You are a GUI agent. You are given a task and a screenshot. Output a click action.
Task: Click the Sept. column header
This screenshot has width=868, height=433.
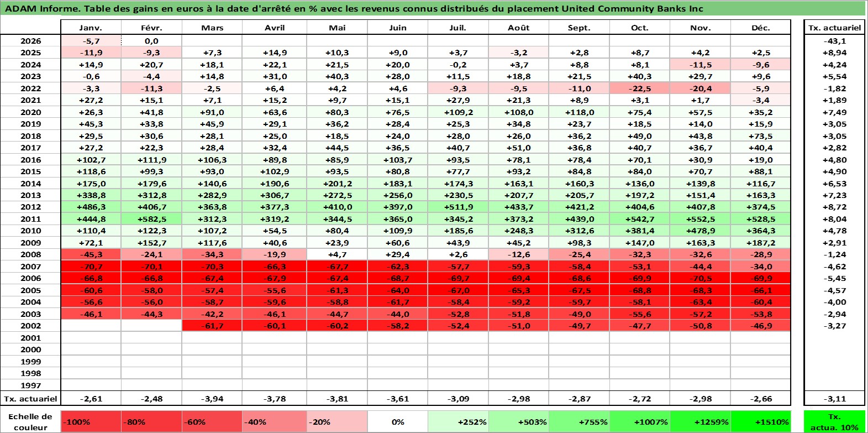tap(579, 28)
